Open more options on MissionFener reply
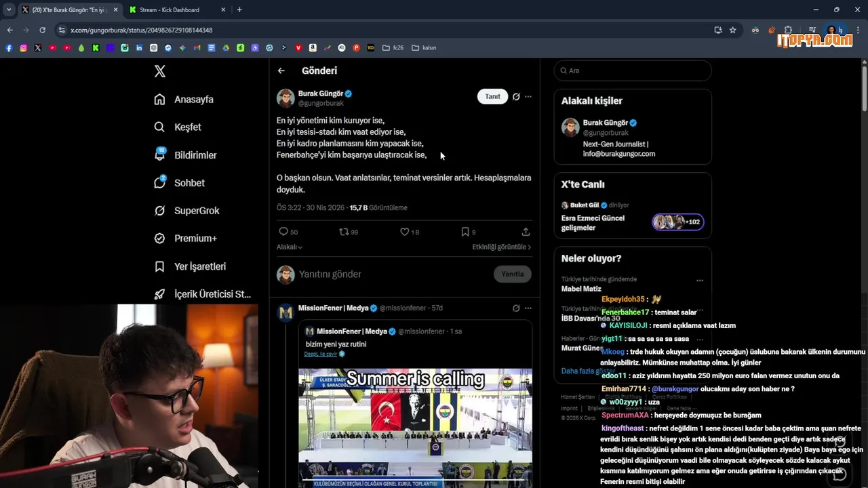The image size is (868, 488). [528, 308]
